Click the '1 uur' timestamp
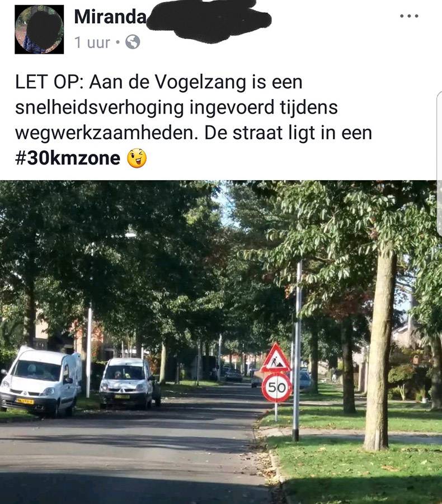 92,43
